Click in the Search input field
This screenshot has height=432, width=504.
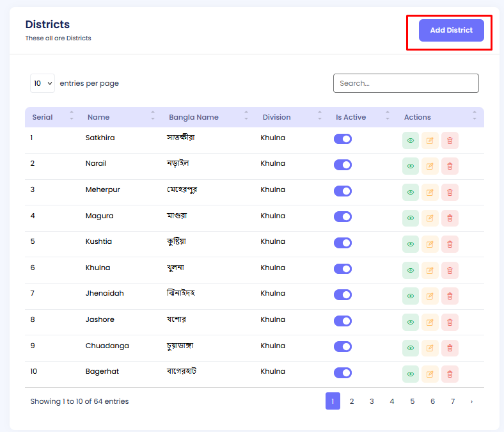click(406, 83)
